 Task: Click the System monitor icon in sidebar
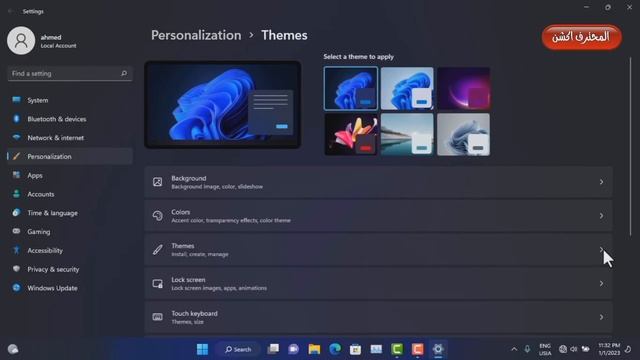coord(16,100)
